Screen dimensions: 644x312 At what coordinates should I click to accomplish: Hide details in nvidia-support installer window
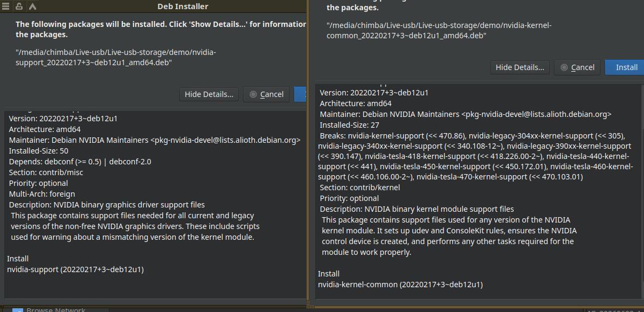[x=209, y=94]
